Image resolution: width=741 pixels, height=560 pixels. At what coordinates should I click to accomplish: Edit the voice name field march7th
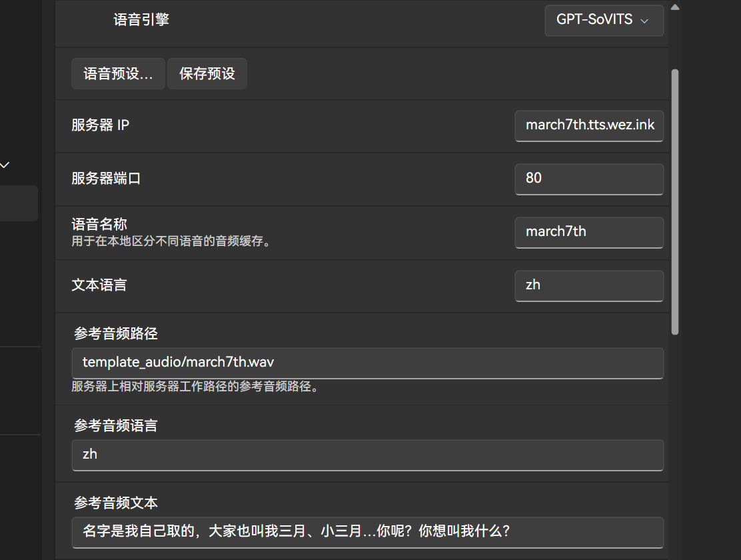[588, 232]
